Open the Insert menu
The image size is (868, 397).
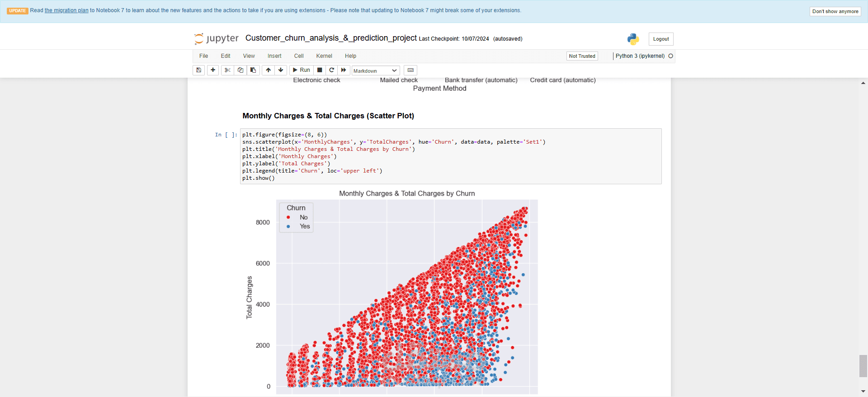[274, 56]
